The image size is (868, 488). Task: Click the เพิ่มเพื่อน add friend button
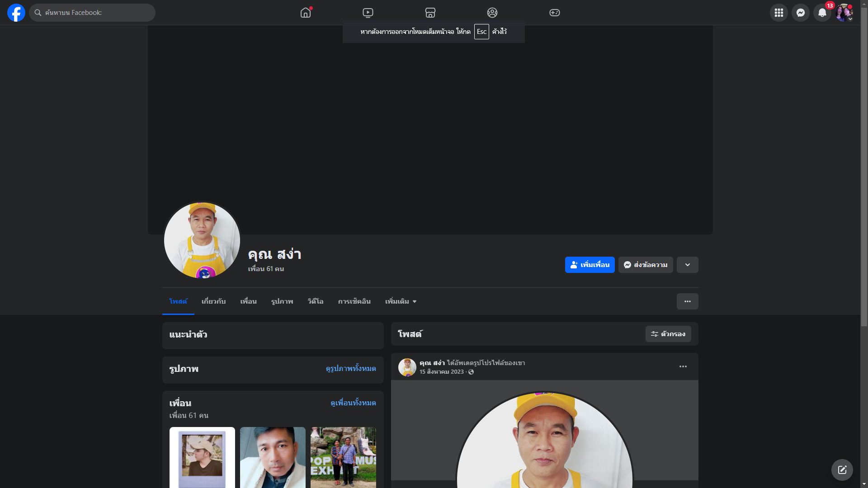coord(590,265)
